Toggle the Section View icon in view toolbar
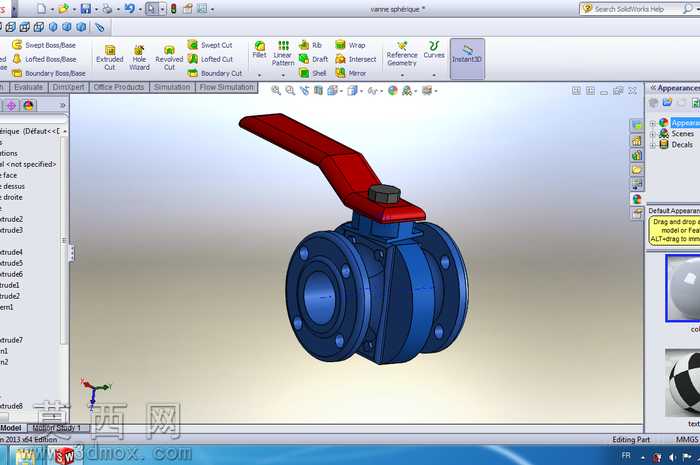Viewport: 700px width, 465px height. (x=318, y=91)
